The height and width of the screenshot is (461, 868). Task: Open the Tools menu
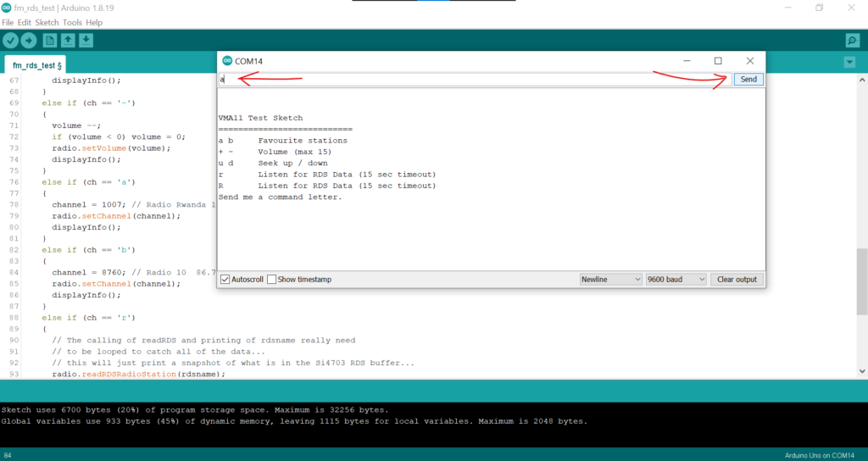72,22
